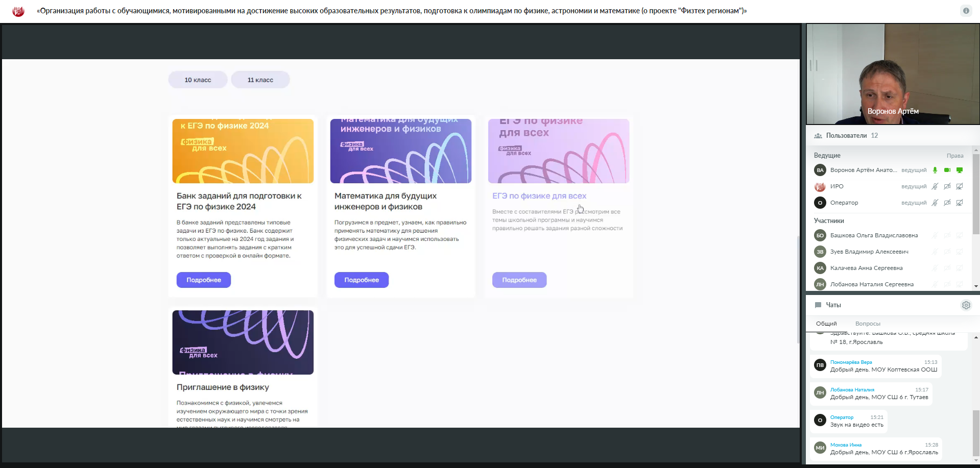Toggle screen share icon for Воронов Артём
This screenshot has height=468, width=980.
coord(960,170)
